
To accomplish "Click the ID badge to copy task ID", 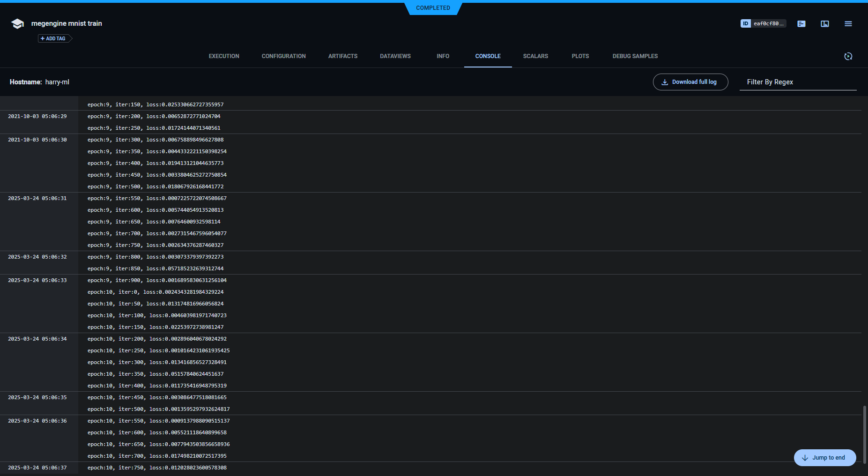I will [763, 23].
